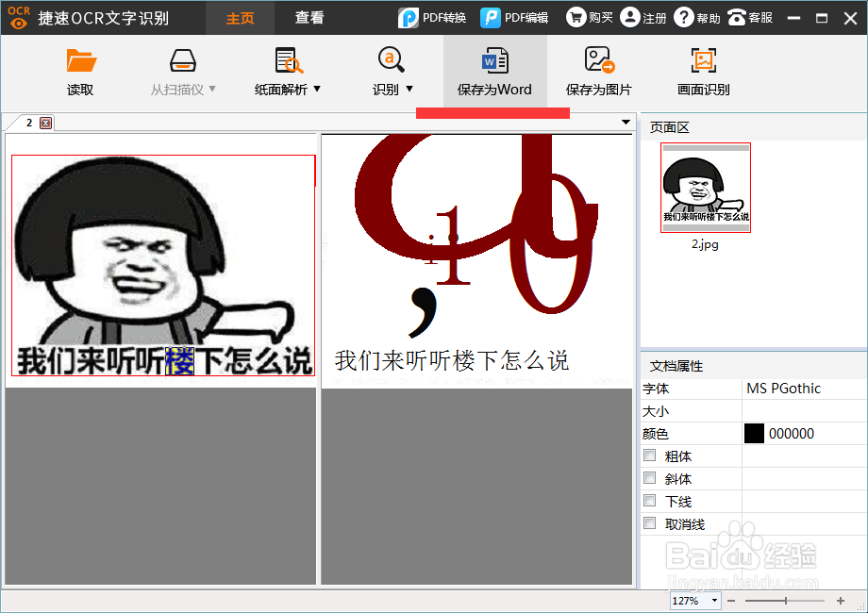Expand the 识别 dropdown arrow
Image resolution: width=868 pixels, height=613 pixels.
click(x=409, y=89)
